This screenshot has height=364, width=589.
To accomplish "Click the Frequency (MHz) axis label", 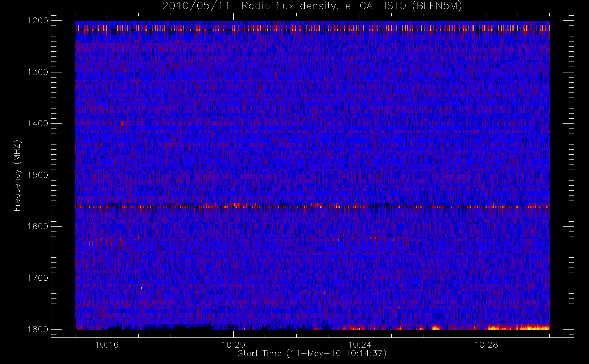I will pos(17,175).
